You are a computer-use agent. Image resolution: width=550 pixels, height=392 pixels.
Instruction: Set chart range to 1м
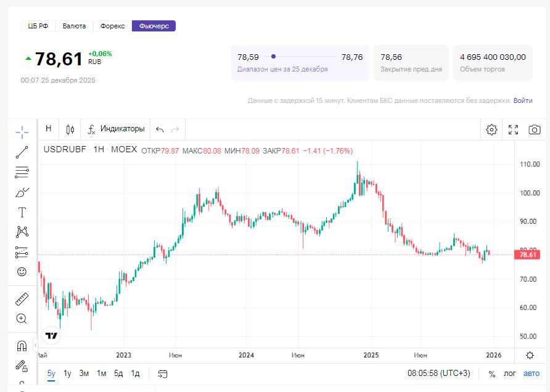(102, 374)
